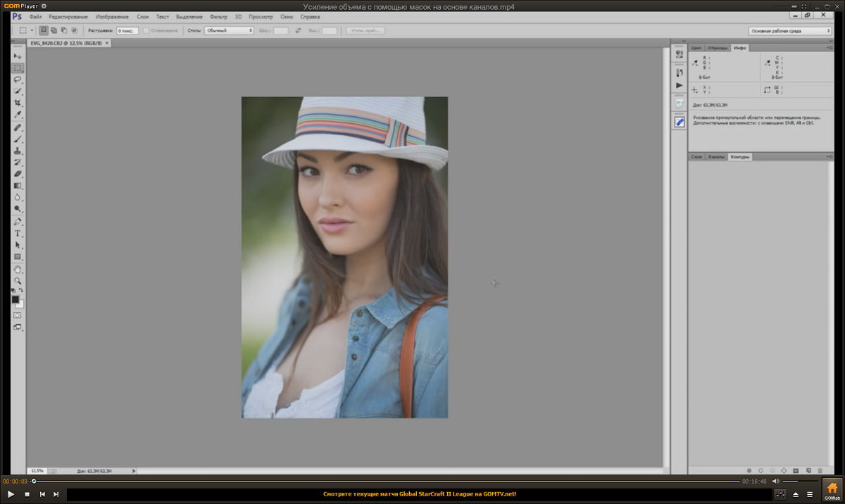The image size is (845, 504).
Task: Toggle the Сглаживание anti-alias checkbox
Action: tap(146, 31)
